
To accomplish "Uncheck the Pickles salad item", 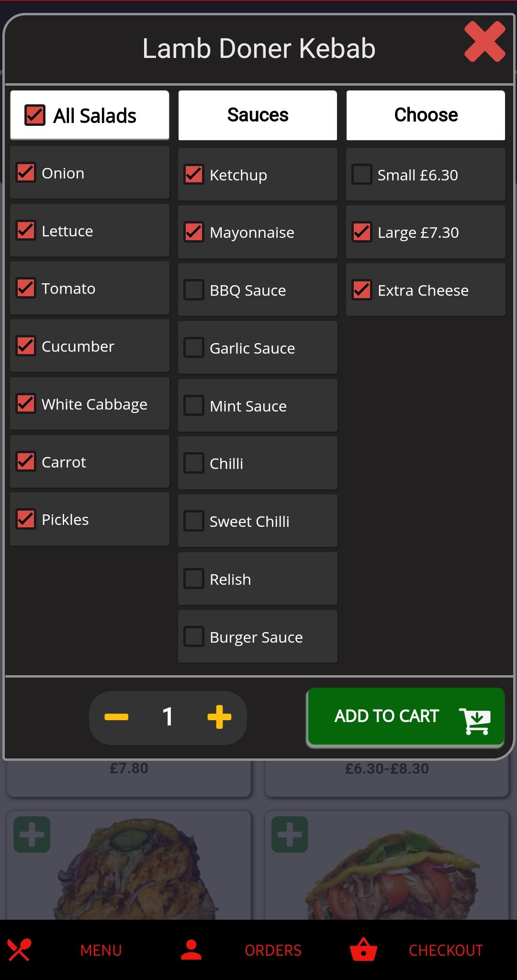I will (x=26, y=519).
